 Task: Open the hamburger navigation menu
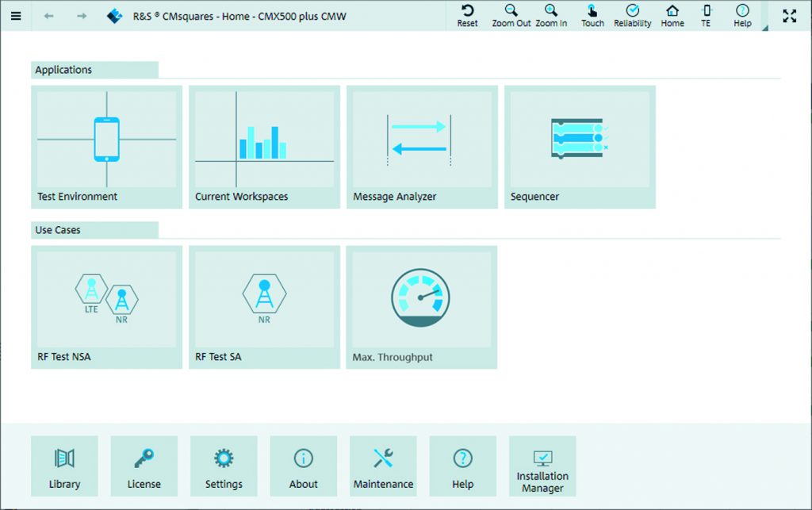(x=16, y=16)
